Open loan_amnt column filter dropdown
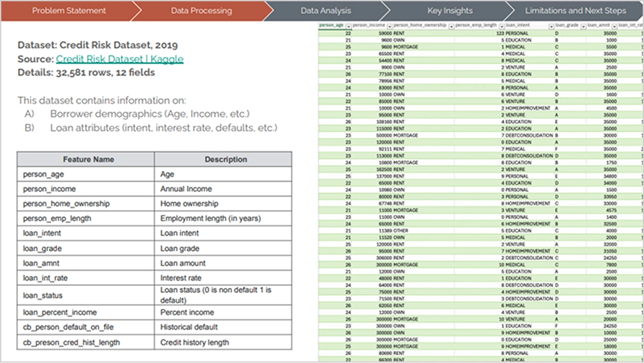This screenshot has height=363, width=644. coord(614,26)
